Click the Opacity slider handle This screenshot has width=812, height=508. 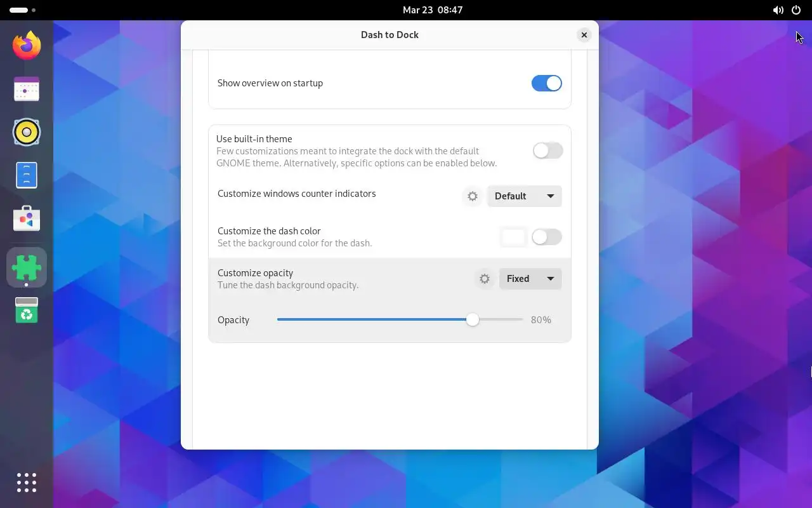473,320
